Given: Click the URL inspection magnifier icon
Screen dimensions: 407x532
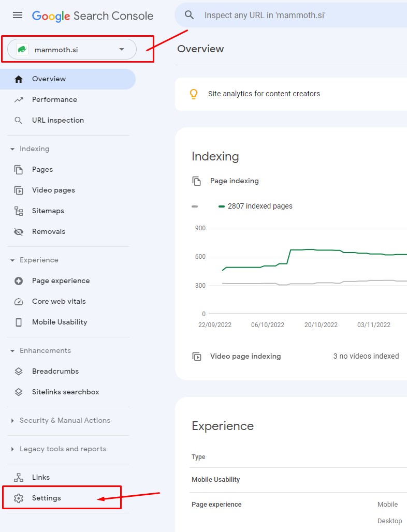Looking at the screenshot, I should [x=19, y=121].
